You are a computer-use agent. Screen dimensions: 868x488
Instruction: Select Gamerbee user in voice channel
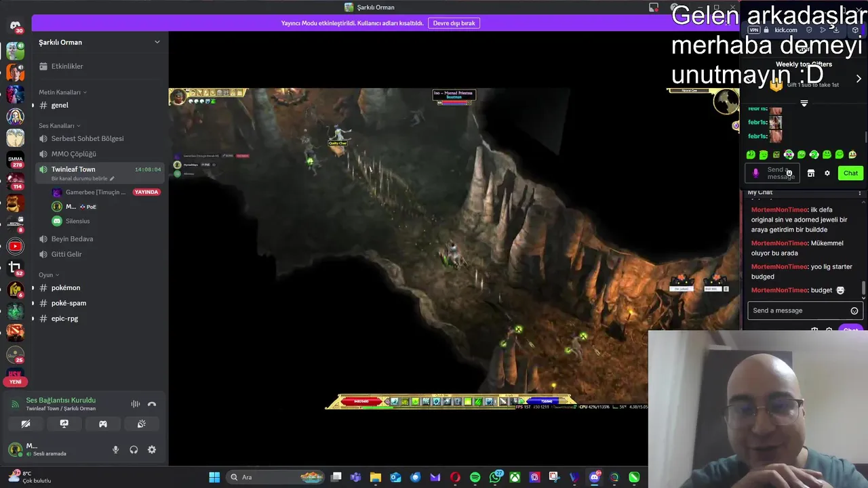96,192
